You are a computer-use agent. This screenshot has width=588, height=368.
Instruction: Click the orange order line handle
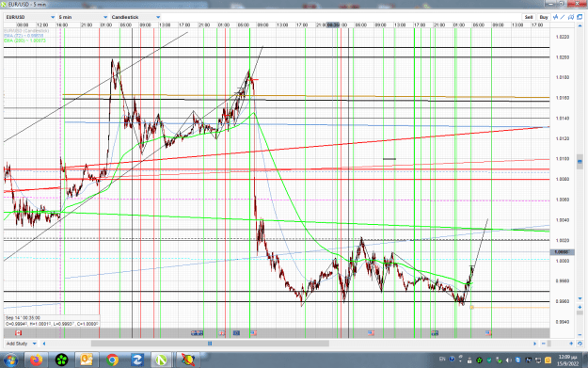point(471,308)
